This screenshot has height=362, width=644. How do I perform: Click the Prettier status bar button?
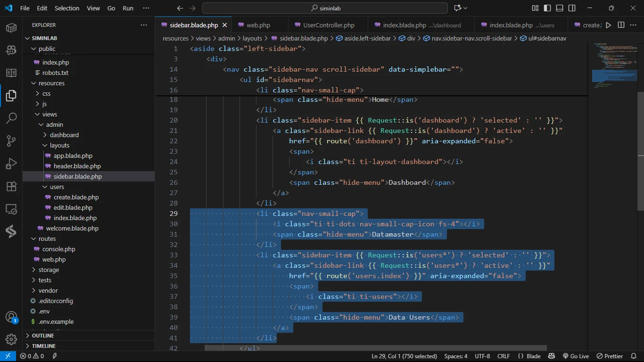point(610,356)
